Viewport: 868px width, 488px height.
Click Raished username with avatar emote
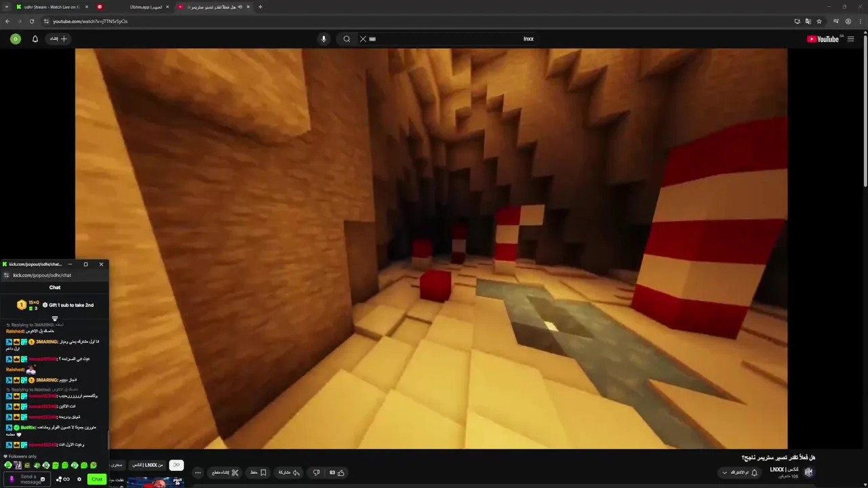coord(15,369)
